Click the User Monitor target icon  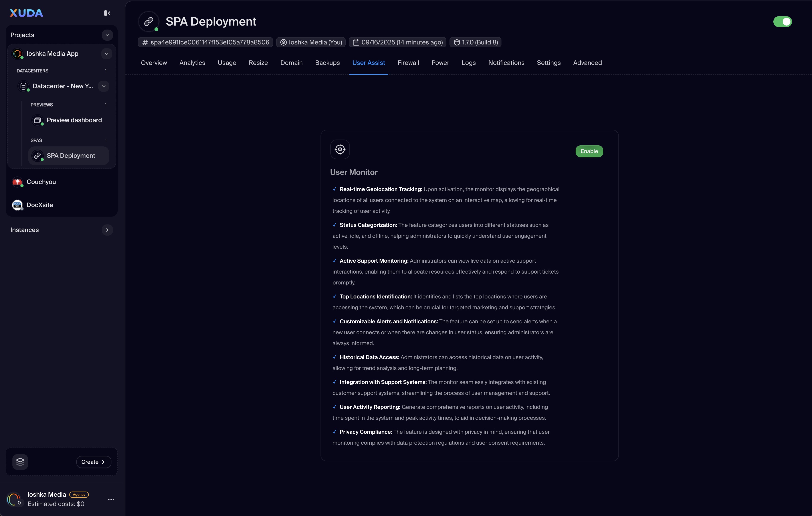click(x=340, y=149)
